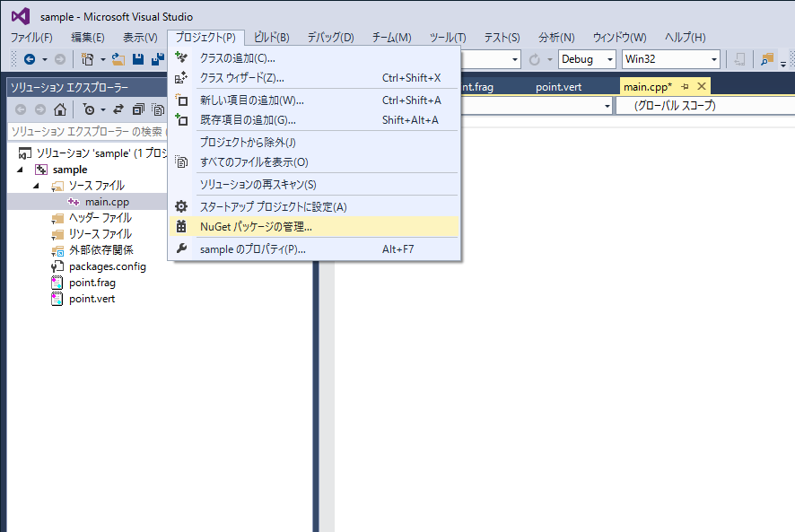
Task: Select the 外部依存関係 node
Action: (100, 250)
